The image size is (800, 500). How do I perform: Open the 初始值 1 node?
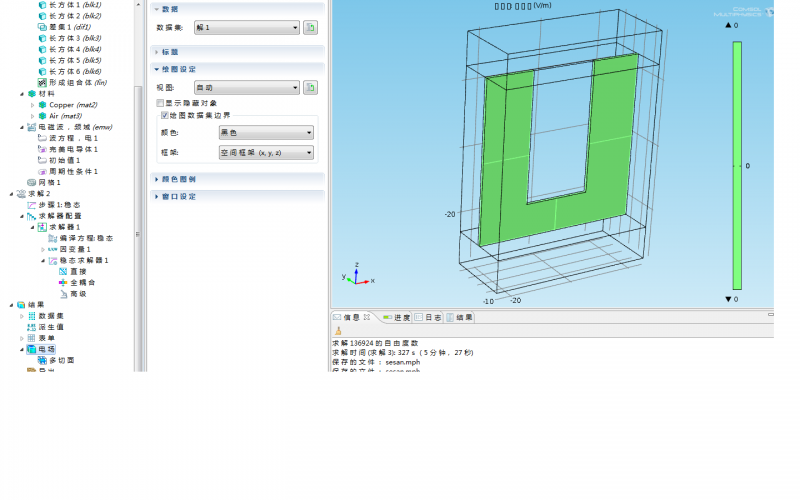[x=60, y=160]
